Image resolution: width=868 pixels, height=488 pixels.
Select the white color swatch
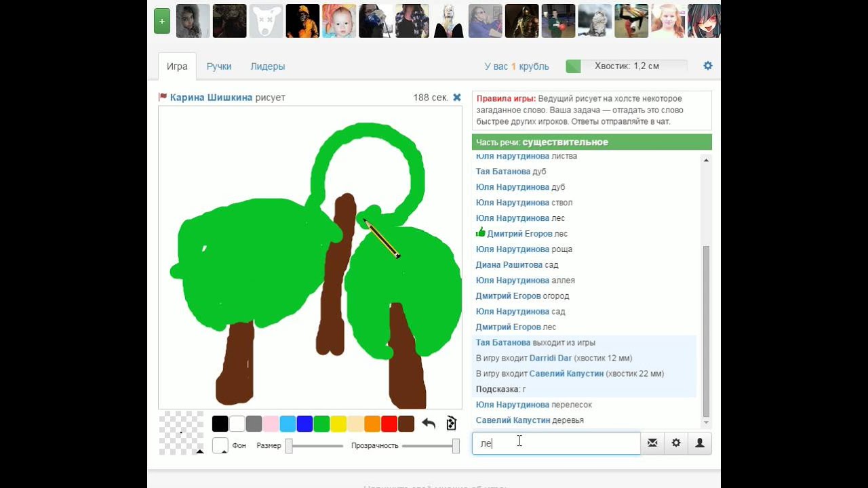pos(237,424)
